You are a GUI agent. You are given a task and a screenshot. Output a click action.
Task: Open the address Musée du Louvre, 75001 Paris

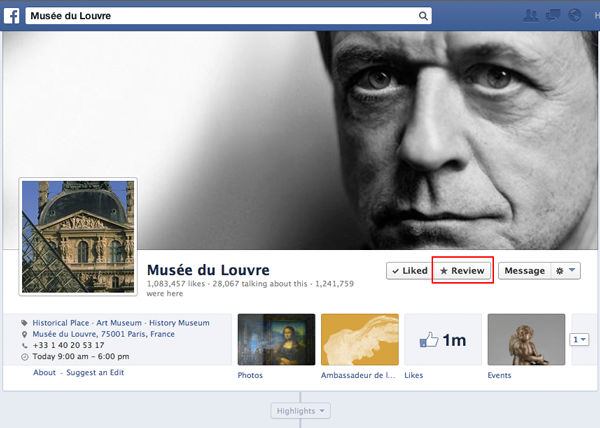coord(103,334)
